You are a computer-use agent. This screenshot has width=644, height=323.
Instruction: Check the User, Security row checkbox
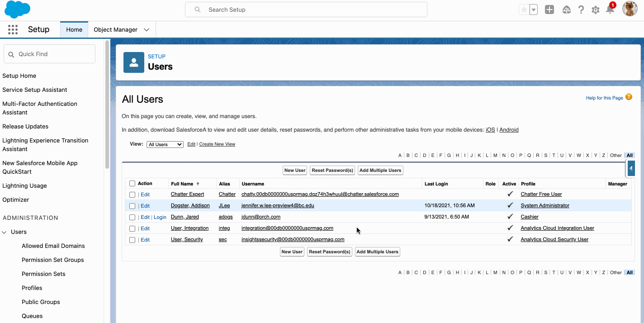click(x=132, y=240)
